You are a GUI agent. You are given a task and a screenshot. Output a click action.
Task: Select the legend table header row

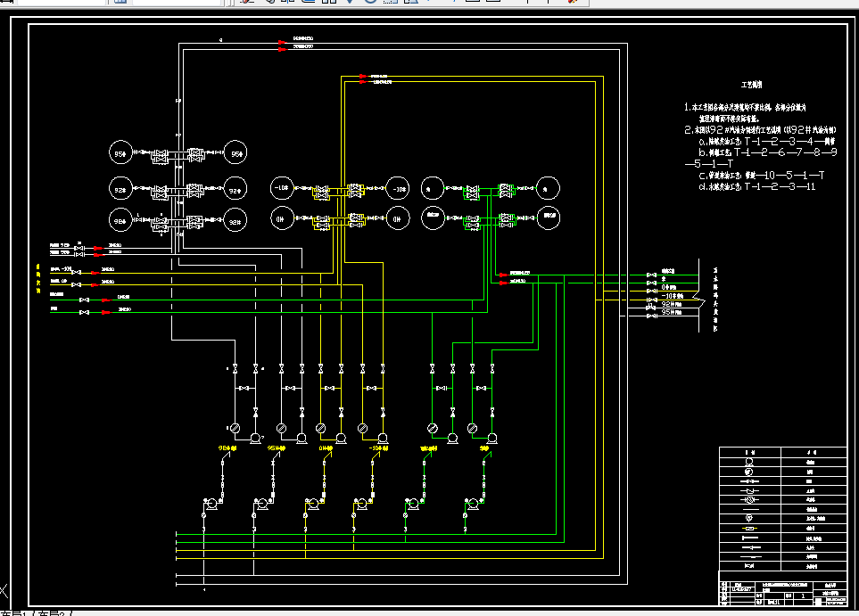click(783, 452)
